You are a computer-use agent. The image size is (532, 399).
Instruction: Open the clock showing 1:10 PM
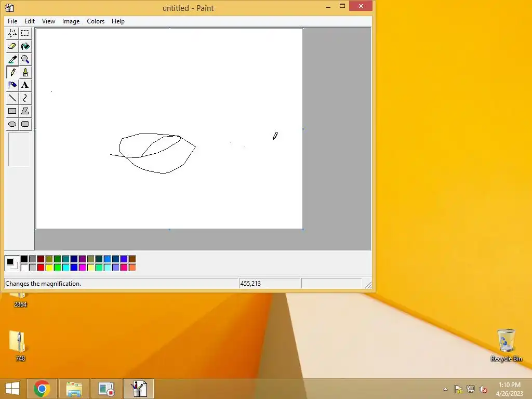(509, 389)
